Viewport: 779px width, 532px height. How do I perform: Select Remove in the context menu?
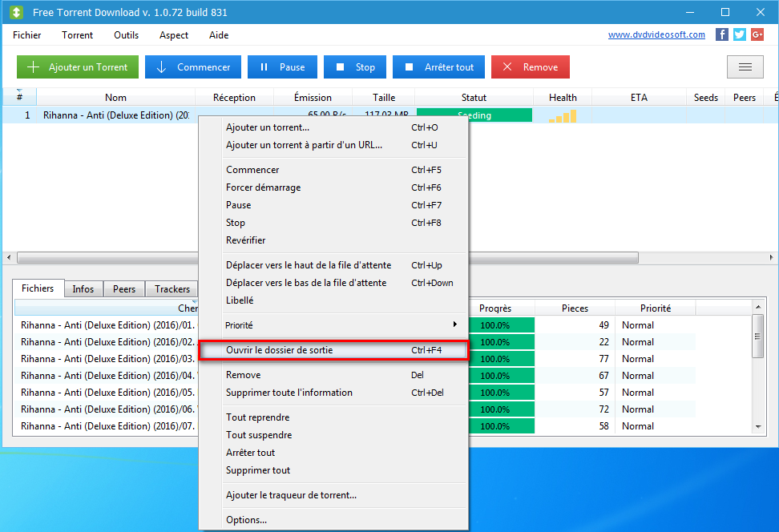[333, 374]
